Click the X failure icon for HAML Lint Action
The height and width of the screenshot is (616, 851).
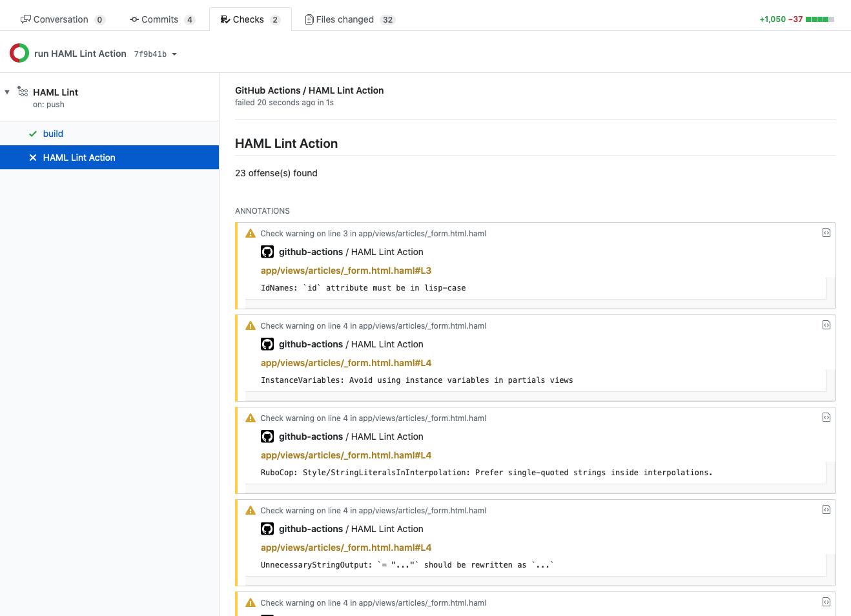point(33,158)
